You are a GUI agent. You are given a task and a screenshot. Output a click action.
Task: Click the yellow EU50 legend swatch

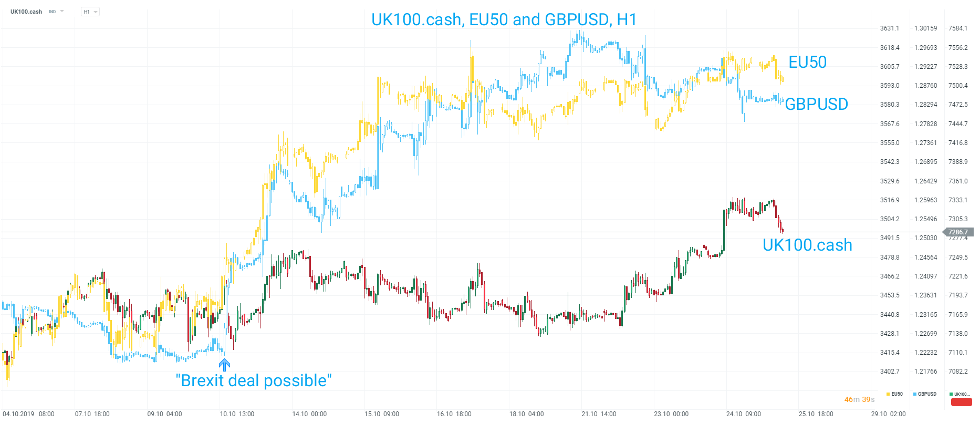(888, 394)
